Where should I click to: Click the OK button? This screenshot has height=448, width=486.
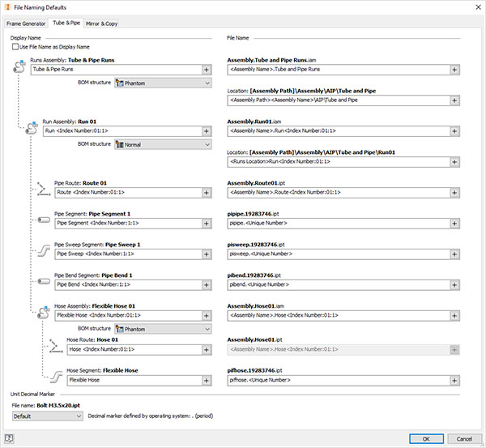(x=426, y=438)
